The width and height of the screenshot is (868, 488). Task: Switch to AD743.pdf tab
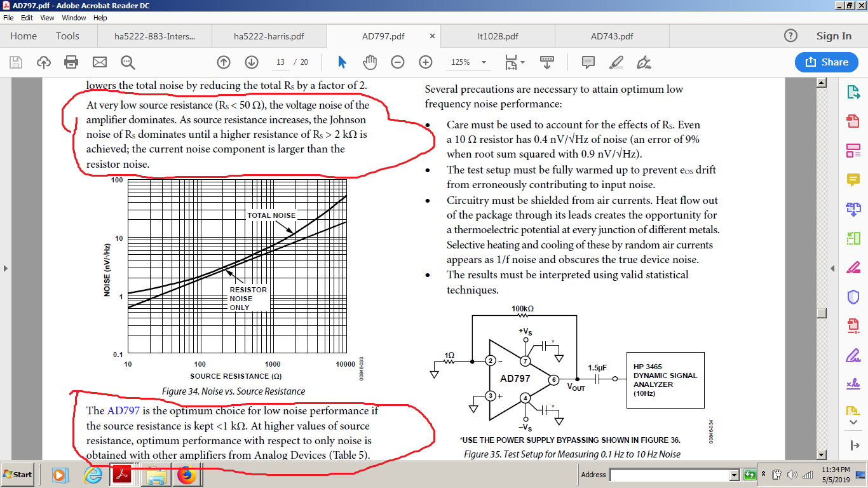612,36
